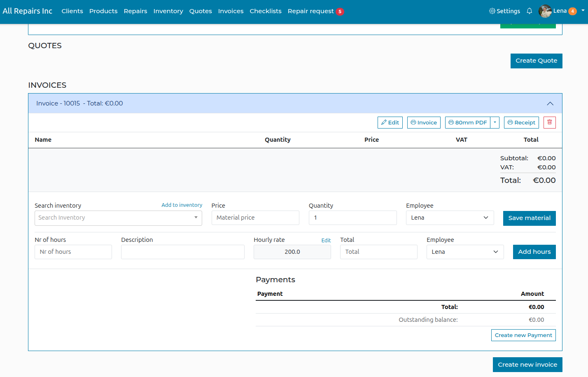This screenshot has width=588, height=377.
Task: Delete the invoice with the trash icon
Action: click(550, 122)
